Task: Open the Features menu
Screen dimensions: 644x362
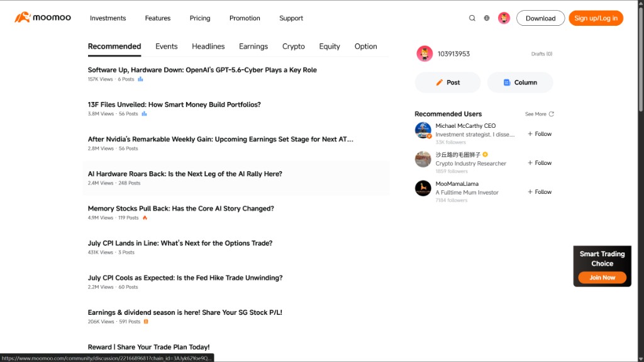Action: click(x=158, y=18)
